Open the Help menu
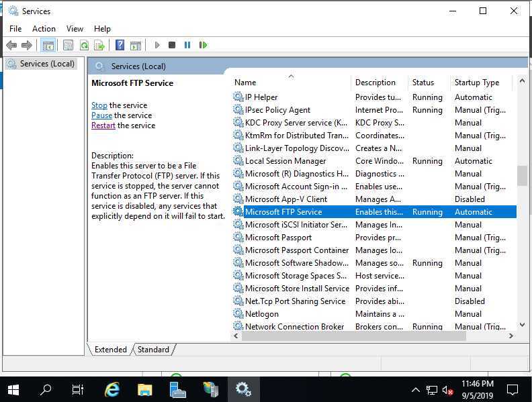 [102, 29]
